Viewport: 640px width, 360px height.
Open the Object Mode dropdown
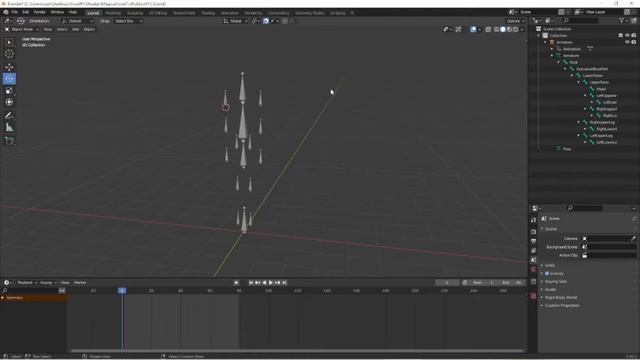(22, 29)
